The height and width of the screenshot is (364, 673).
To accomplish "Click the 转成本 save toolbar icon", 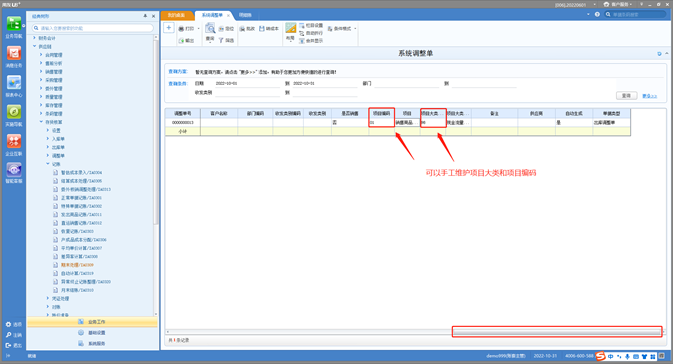I will [261, 28].
